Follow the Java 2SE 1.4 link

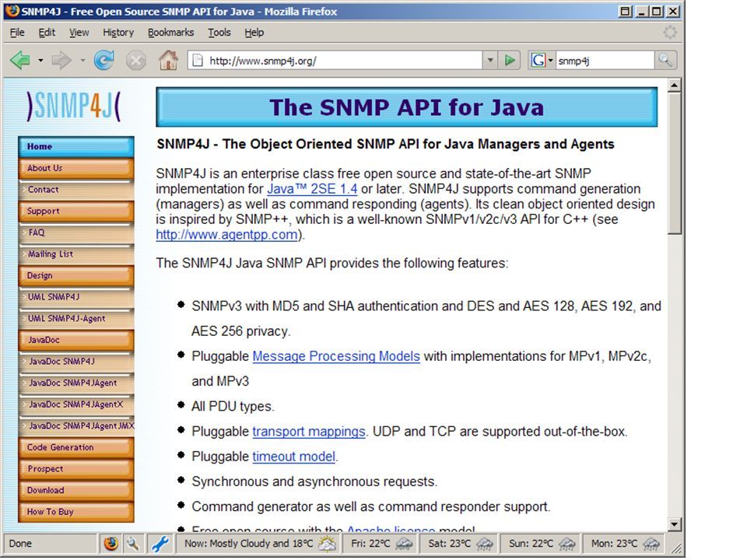312,189
